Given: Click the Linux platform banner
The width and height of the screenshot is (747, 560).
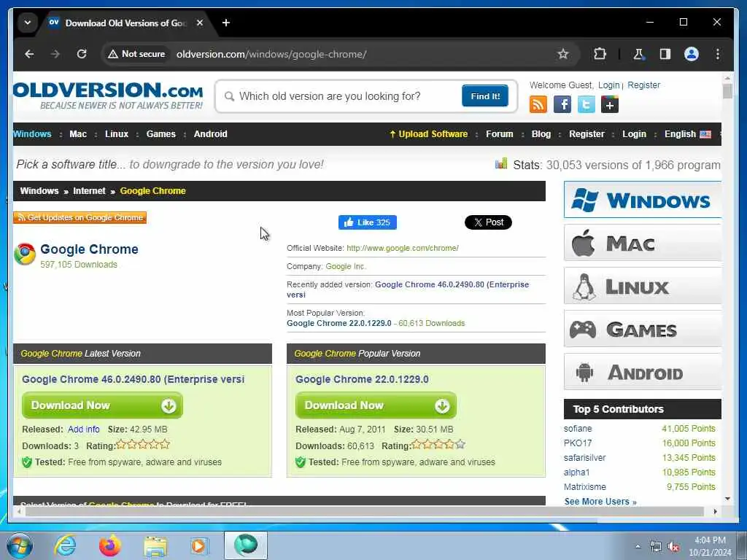Looking at the screenshot, I should 642,286.
